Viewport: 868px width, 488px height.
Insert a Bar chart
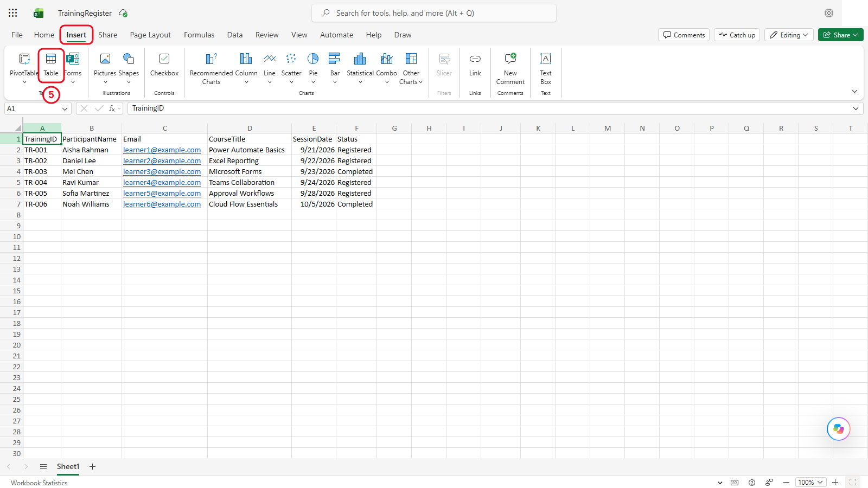(335, 68)
